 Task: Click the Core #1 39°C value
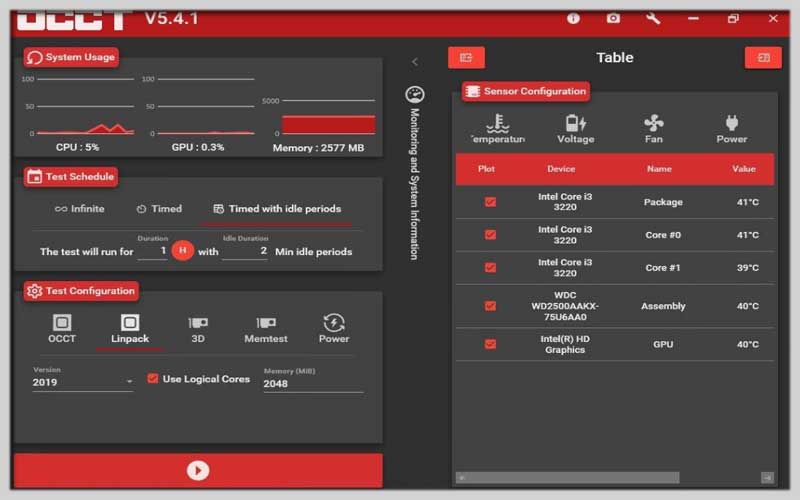click(x=747, y=267)
